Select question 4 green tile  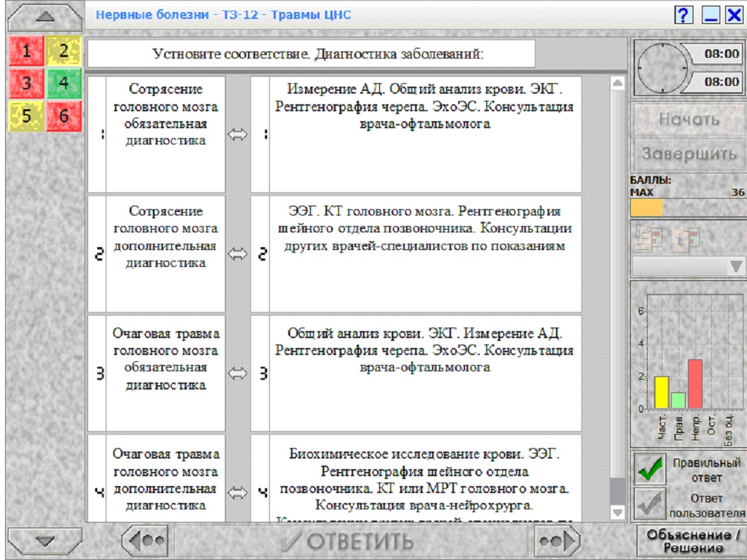click(64, 83)
